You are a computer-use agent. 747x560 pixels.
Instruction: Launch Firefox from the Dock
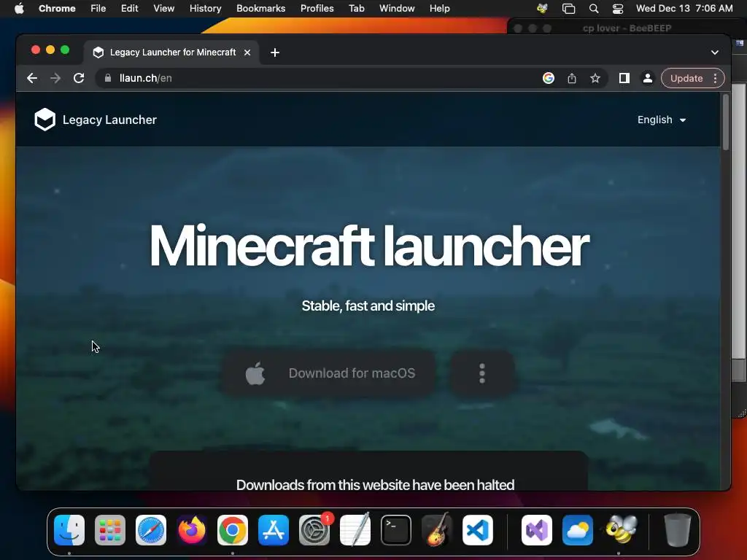pyautogui.click(x=192, y=530)
